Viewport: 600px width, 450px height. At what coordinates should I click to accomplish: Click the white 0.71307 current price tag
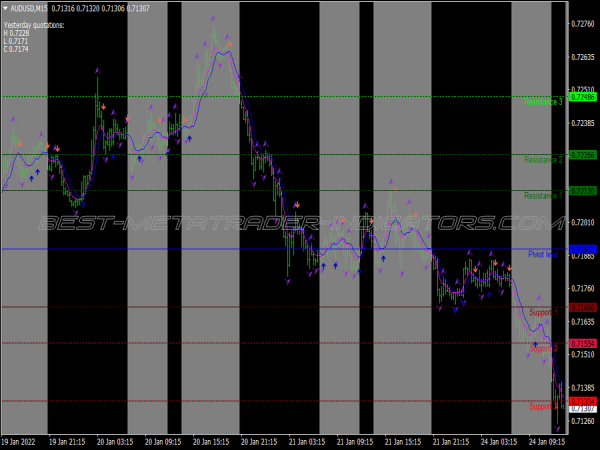pos(582,409)
